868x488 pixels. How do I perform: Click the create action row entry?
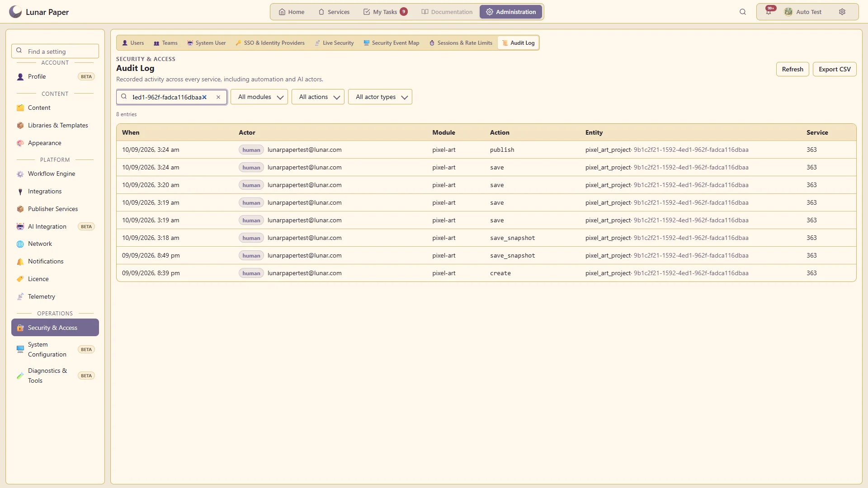[486, 273]
